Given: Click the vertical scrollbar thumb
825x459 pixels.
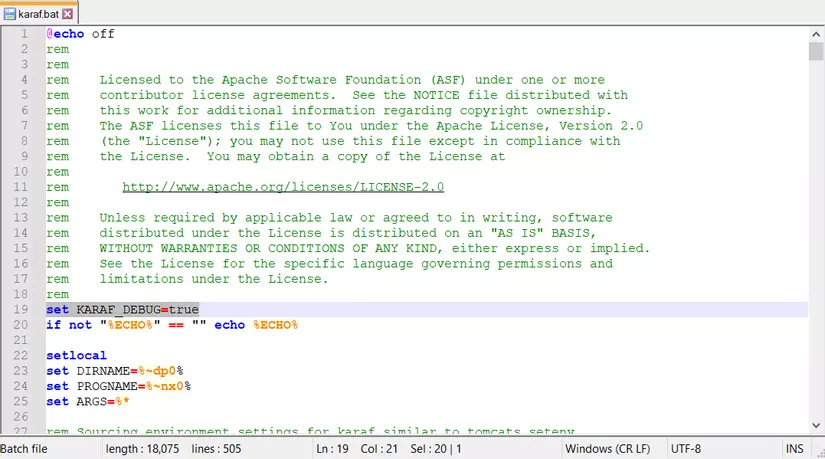Looking at the screenshot, I should click(x=816, y=52).
